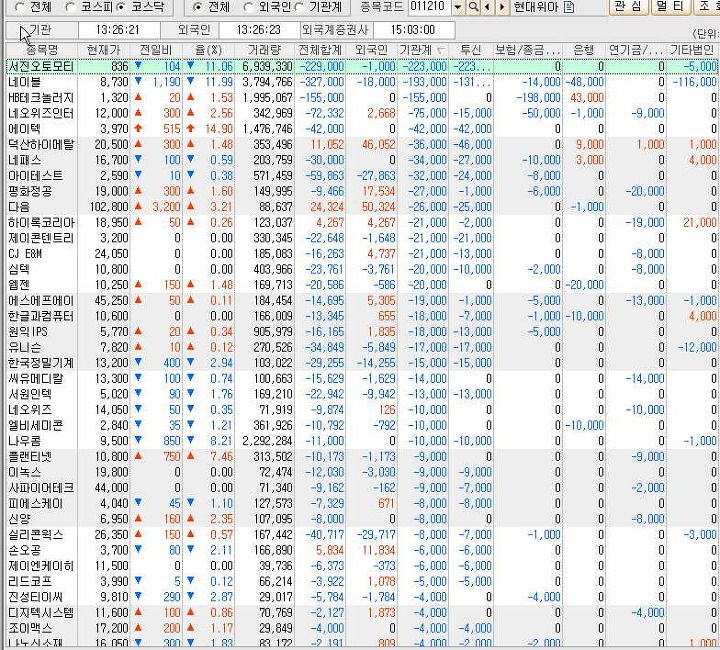Screen dimensions: 720x650
Task: Select the 플랜티넷 stock row
Action: [x=362, y=457]
